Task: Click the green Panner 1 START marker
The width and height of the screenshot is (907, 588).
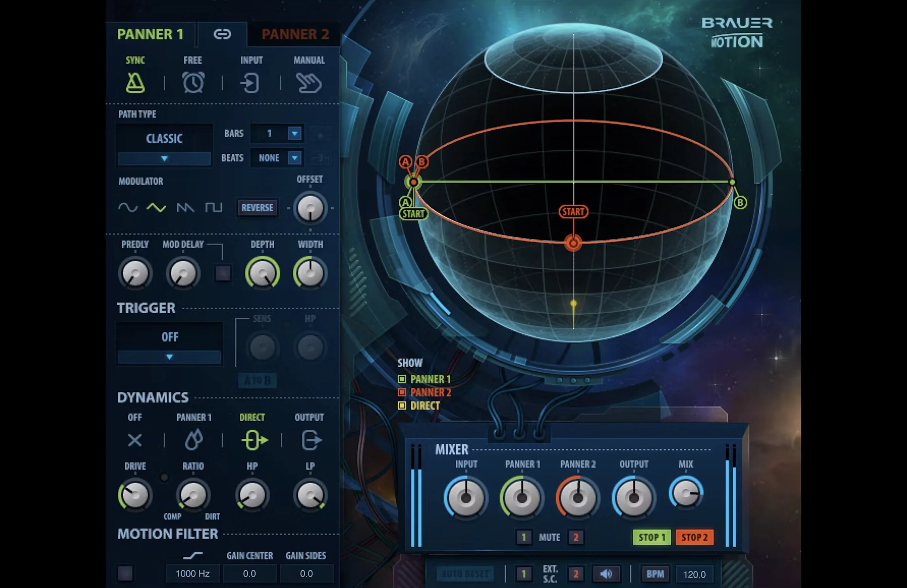Action: point(413,214)
